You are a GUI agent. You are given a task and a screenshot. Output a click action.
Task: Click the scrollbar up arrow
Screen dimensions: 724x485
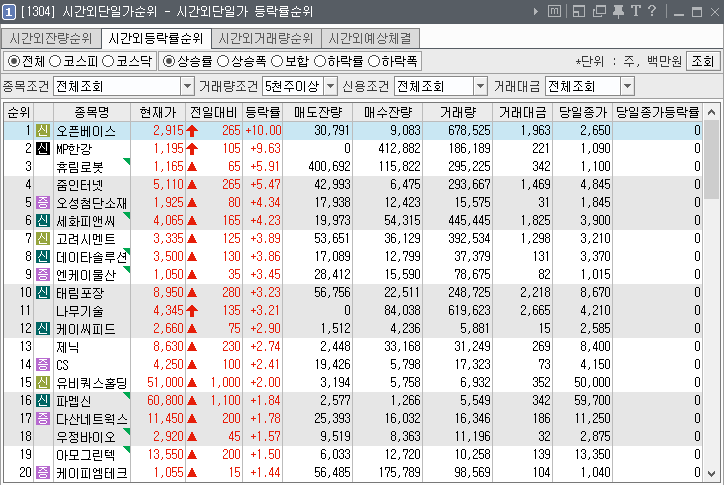[x=712, y=112]
